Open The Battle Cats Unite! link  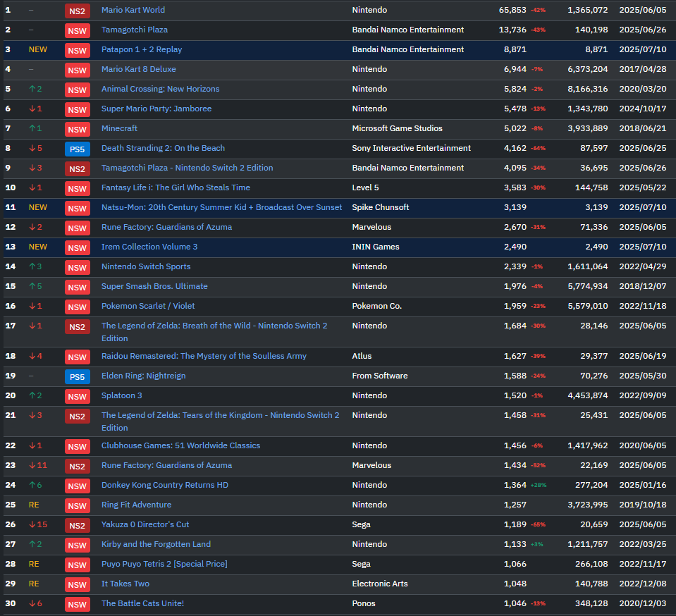pyautogui.click(x=142, y=603)
